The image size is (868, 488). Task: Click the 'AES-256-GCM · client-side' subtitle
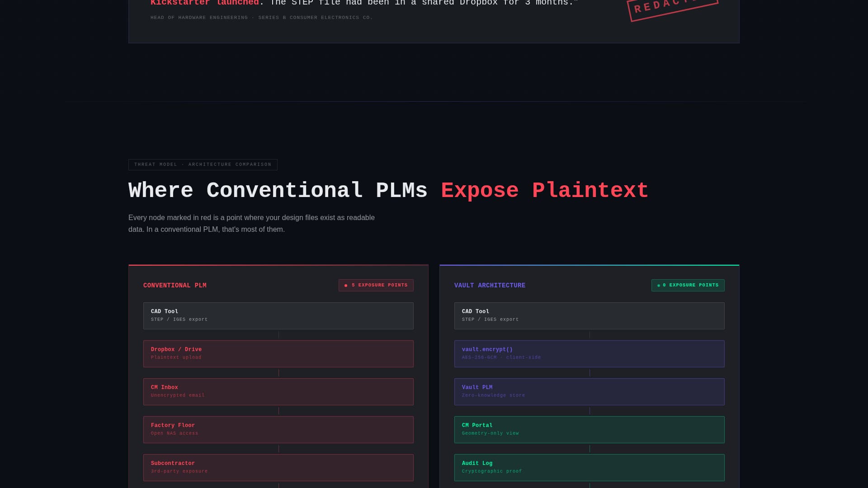coord(501,357)
